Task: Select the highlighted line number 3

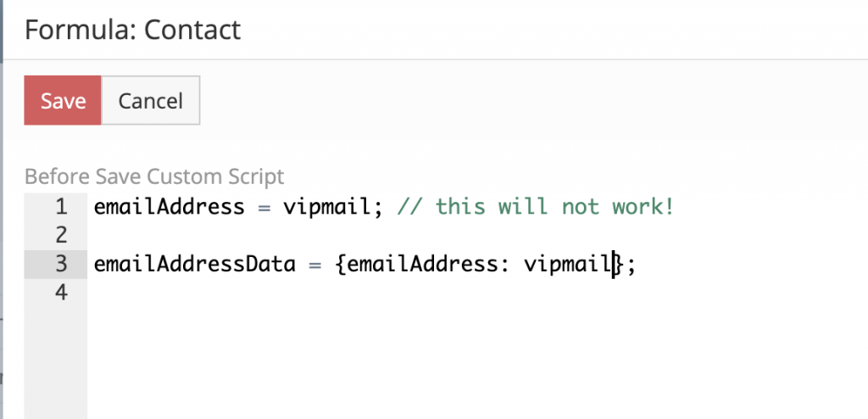Action: click(61, 264)
